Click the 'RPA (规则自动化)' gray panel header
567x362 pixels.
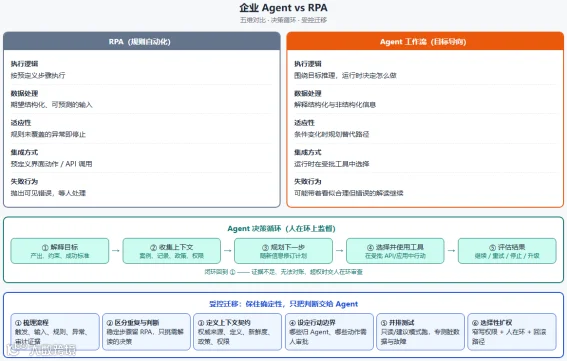pyautogui.click(x=142, y=41)
